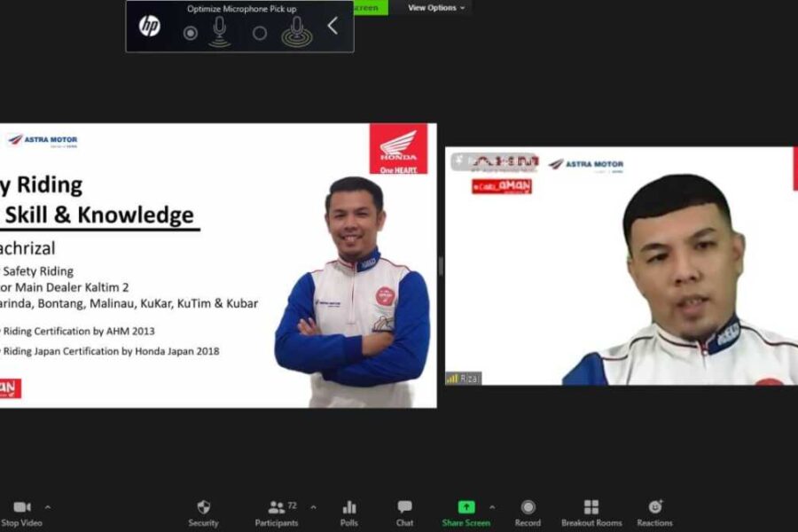Click the Rizal speaker video thumbnail

tap(621, 266)
